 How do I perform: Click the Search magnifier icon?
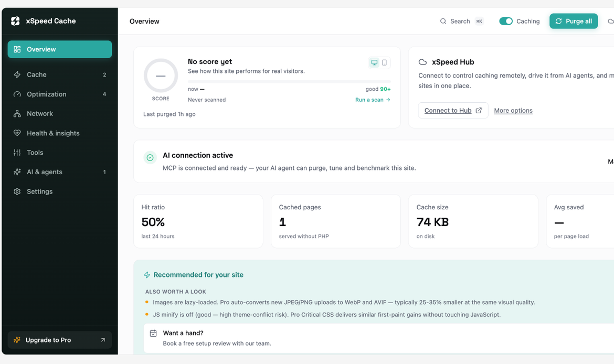click(x=443, y=21)
